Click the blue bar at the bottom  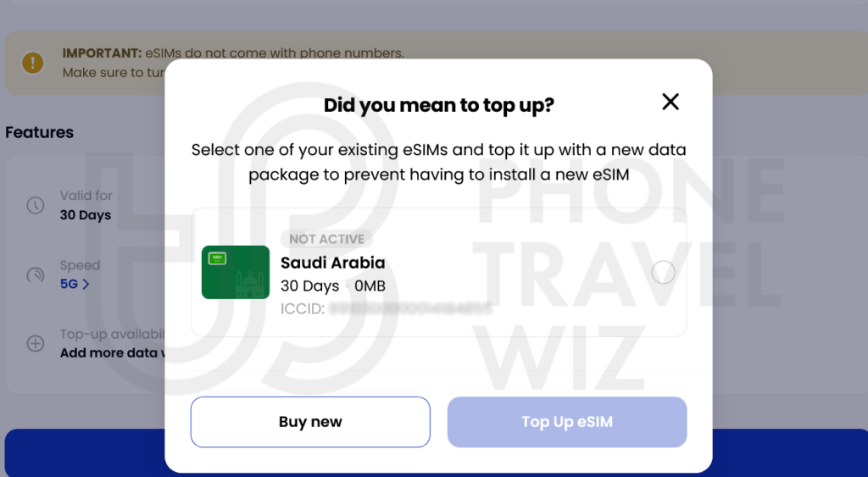(x=85, y=453)
